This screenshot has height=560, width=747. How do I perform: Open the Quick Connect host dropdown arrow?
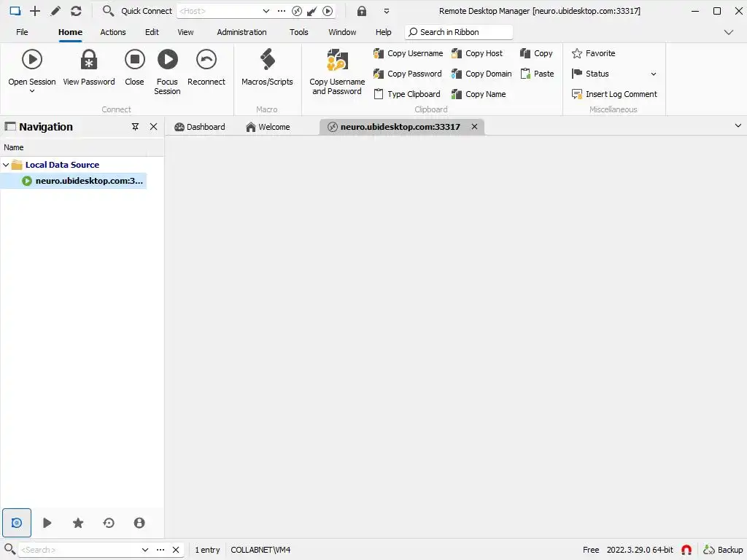266,11
